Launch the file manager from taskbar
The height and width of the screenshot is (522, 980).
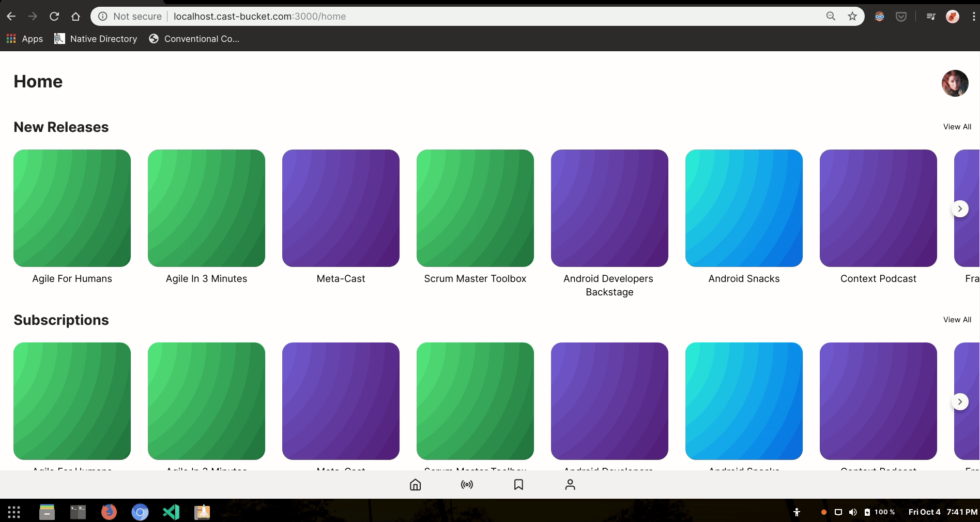pyautogui.click(x=47, y=512)
